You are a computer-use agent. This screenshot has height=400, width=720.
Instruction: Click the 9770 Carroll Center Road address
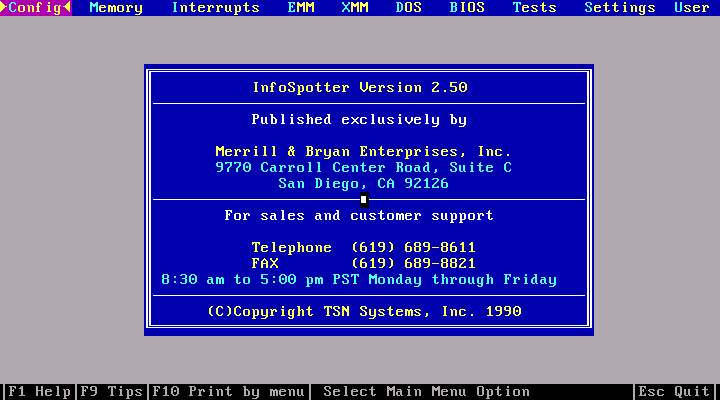coord(363,168)
